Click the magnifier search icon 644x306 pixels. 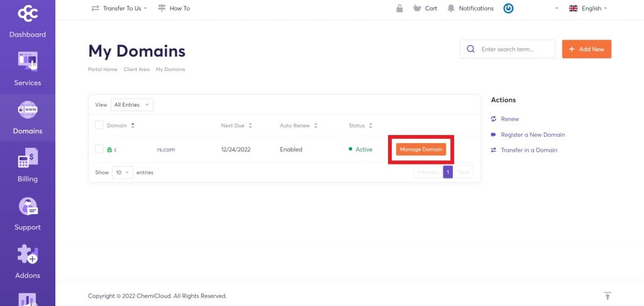(471, 49)
